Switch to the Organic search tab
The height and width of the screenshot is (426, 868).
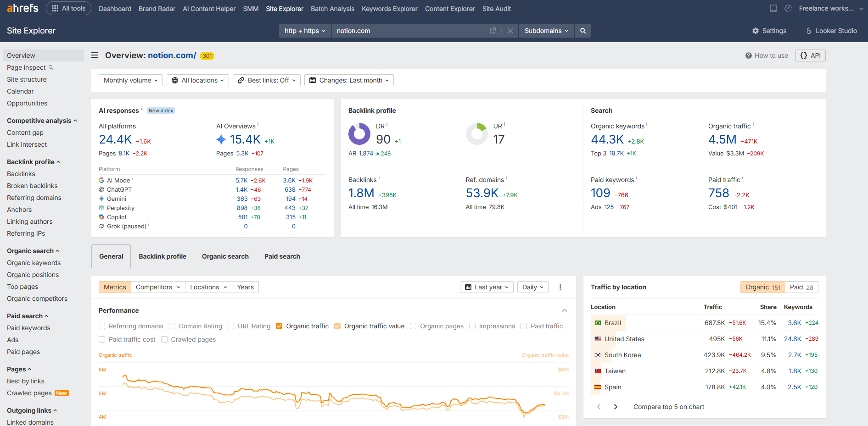pos(225,256)
